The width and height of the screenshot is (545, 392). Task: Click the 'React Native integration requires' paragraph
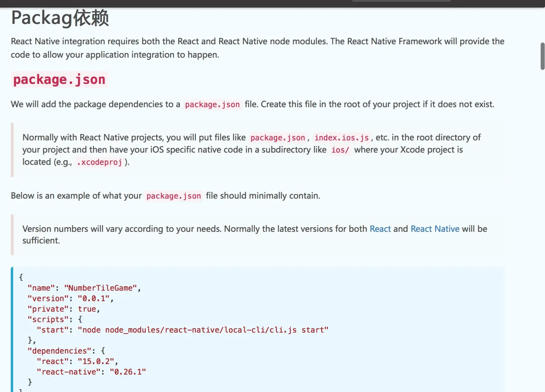(x=258, y=48)
